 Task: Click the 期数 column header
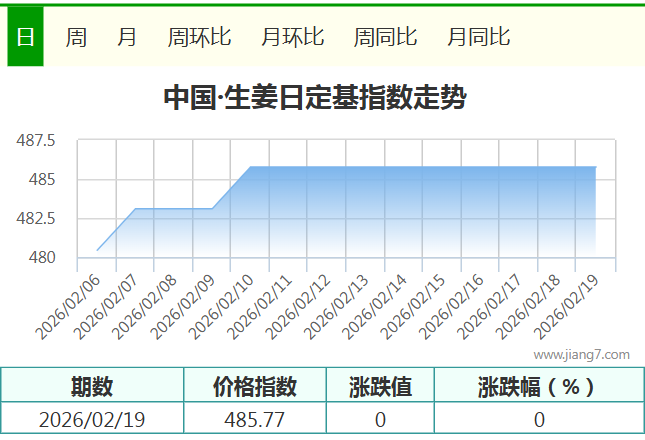point(92,386)
